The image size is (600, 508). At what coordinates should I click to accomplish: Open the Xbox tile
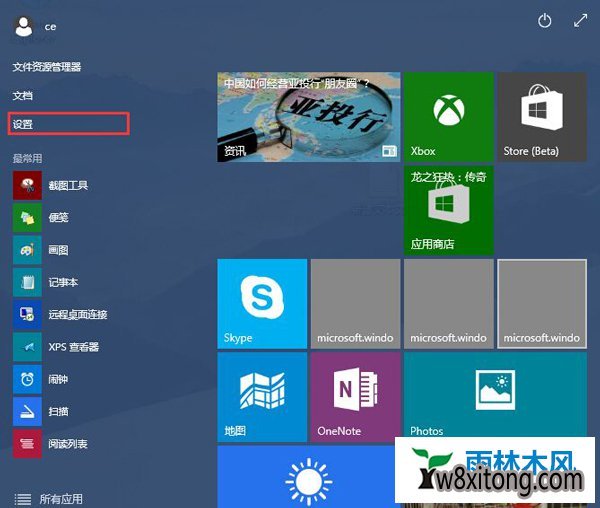pos(448,117)
